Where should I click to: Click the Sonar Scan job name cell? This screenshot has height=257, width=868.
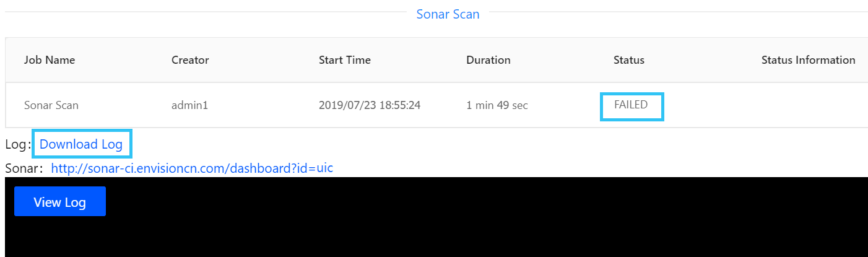(x=51, y=105)
